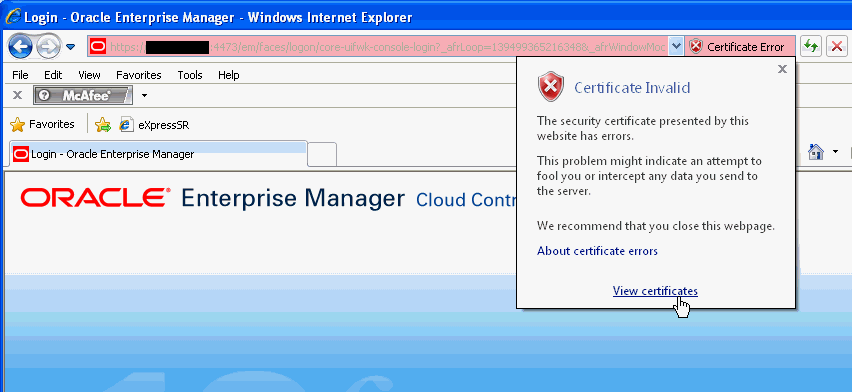
Task: Click the Certificate Error security badge
Action: tap(740, 47)
